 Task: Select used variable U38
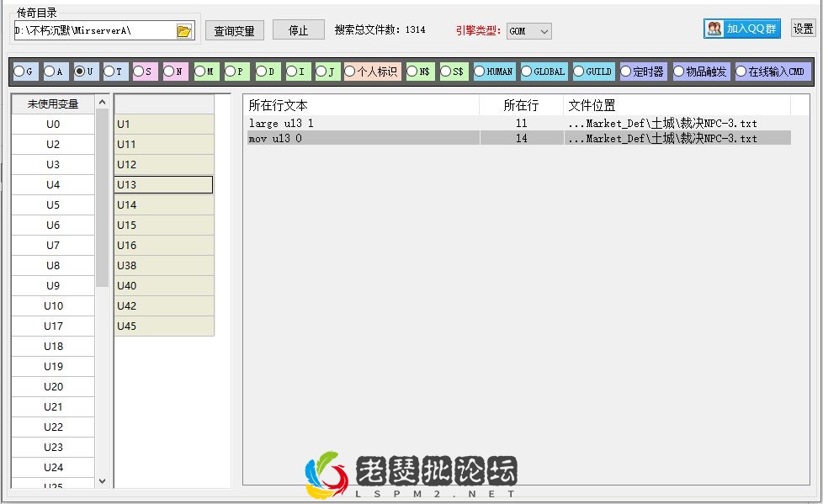(164, 266)
